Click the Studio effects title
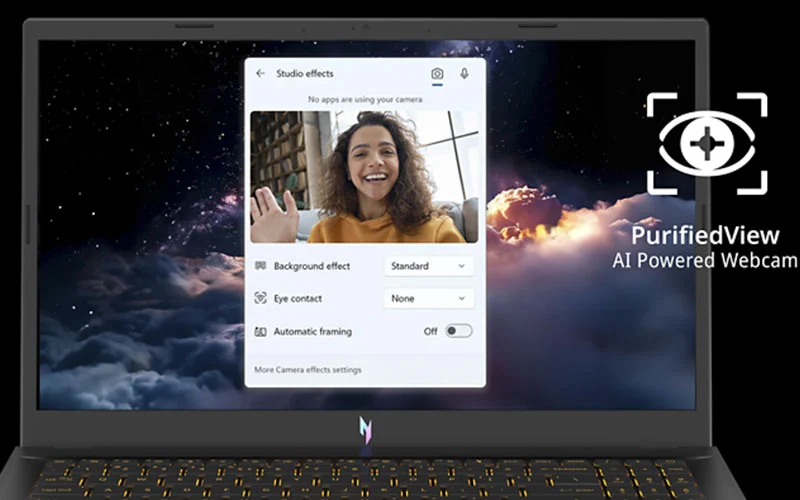The image size is (800, 500). pyautogui.click(x=305, y=73)
